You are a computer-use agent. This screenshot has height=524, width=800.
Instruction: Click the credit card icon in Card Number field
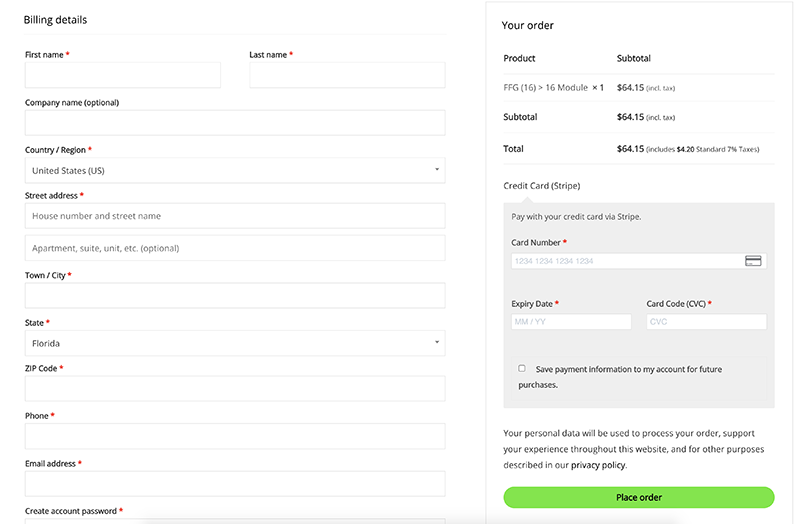[x=753, y=261]
